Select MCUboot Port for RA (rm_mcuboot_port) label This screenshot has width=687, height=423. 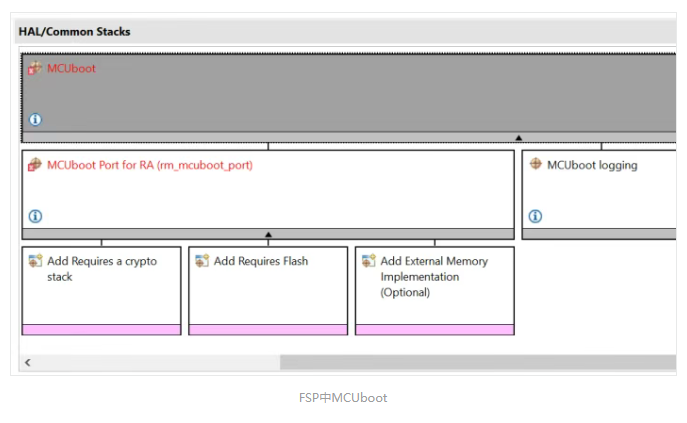(150, 165)
